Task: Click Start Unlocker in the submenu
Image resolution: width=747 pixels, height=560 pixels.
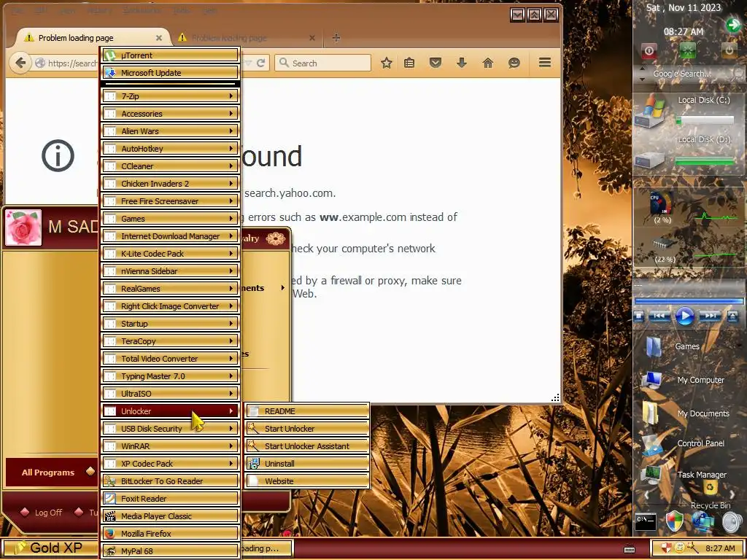Action: (x=307, y=429)
